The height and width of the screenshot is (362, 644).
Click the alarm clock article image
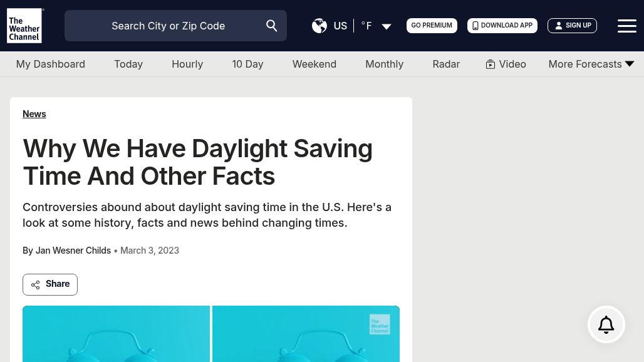point(210,334)
